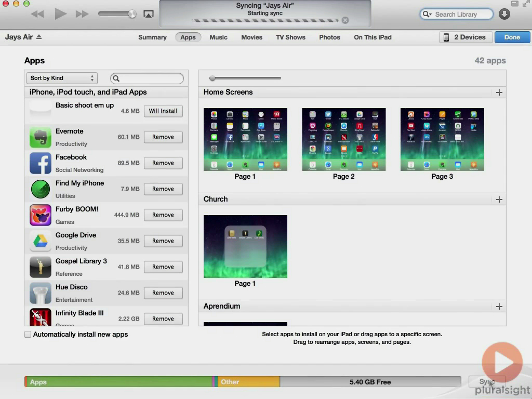Click the Search Library field
Screen dimensions: 532x399
pyautogui.click(x=456, y=14)
